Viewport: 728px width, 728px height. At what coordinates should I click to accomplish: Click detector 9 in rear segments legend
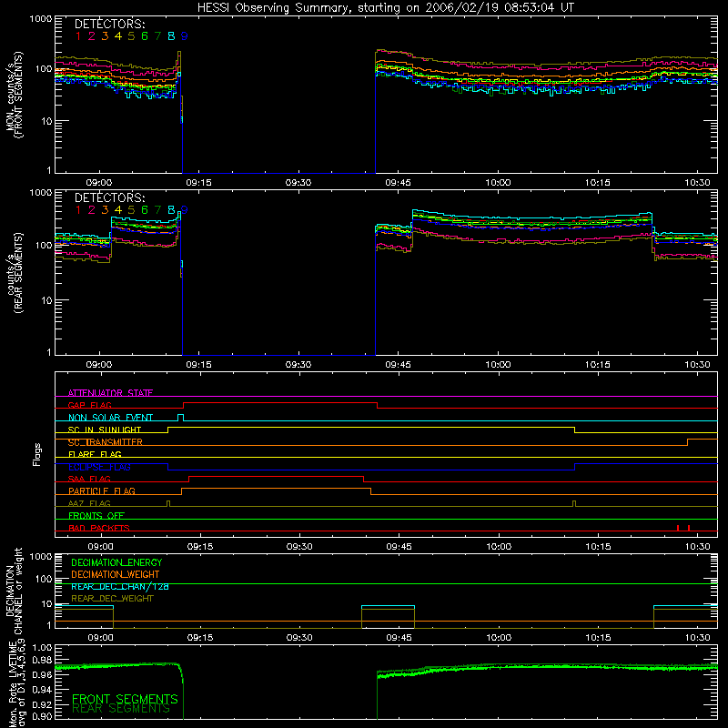[x=185, y=210]
